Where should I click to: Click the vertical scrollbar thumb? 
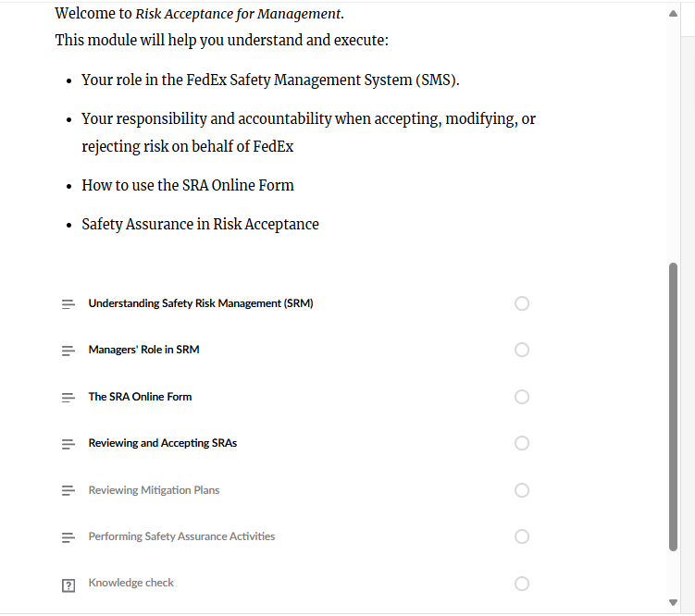click(673, 407)
